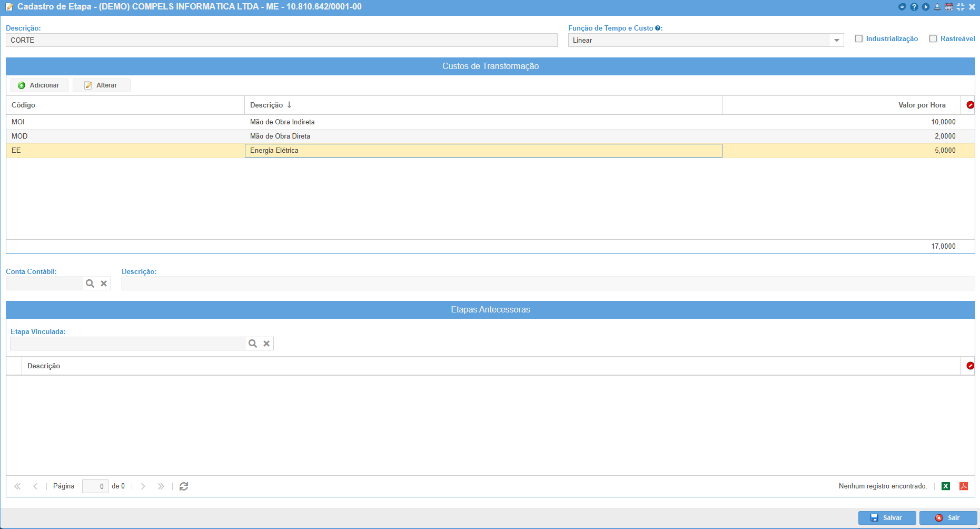Open the chat bubble icon in title bar
The height and width of the screenshot is (529, 980).
902,7
